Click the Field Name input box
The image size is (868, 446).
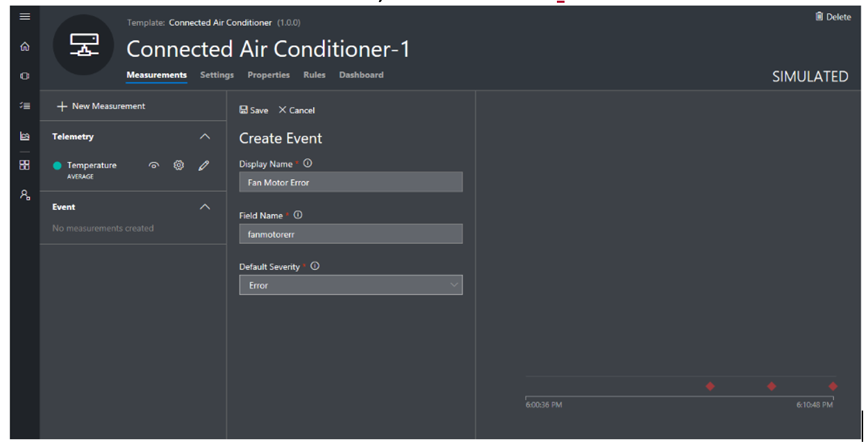351,234
